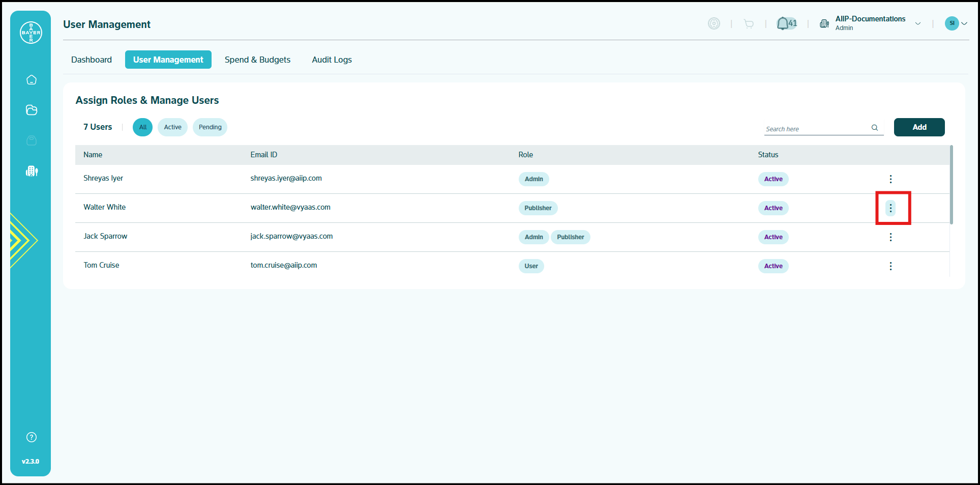
Task: Expand the AIIP-Documentations organization dropdown
Action: pyautogui.click(x=918, y=23)
